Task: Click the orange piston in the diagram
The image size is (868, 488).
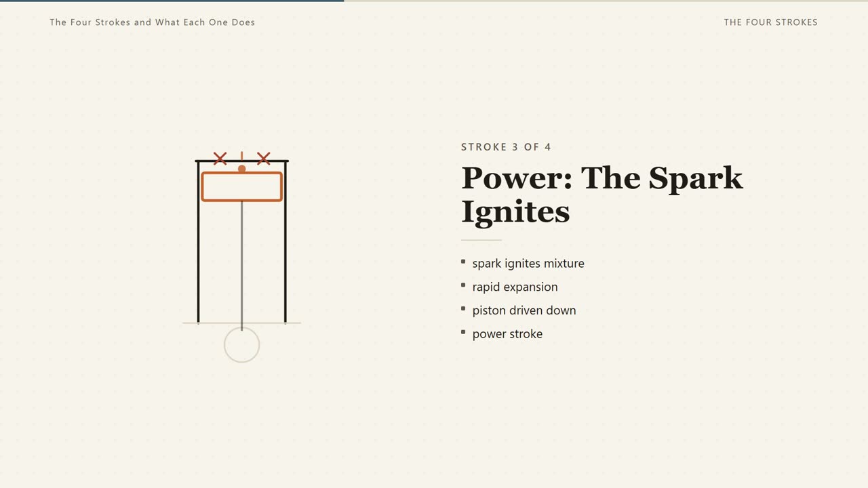Action: 241,187
